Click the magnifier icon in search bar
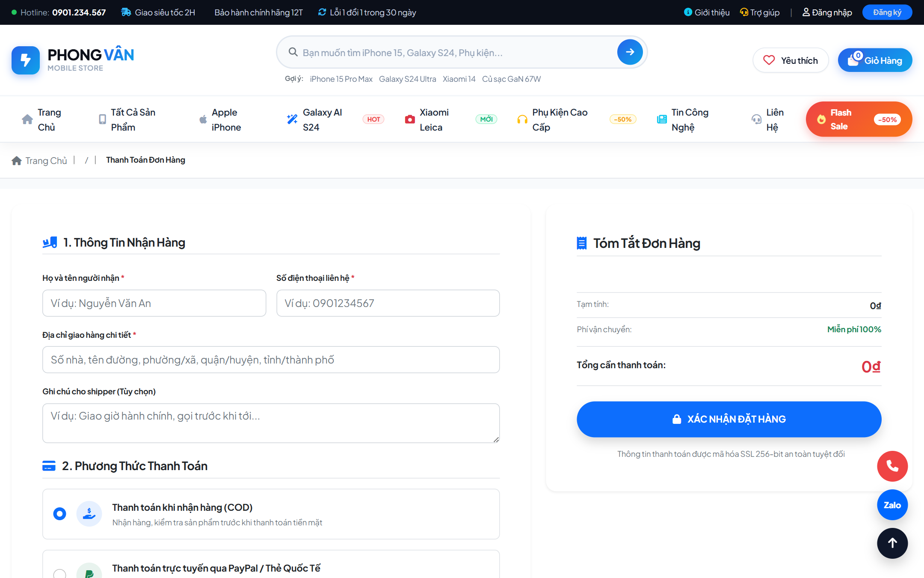The image size is (924, 578). click(293, 52)
